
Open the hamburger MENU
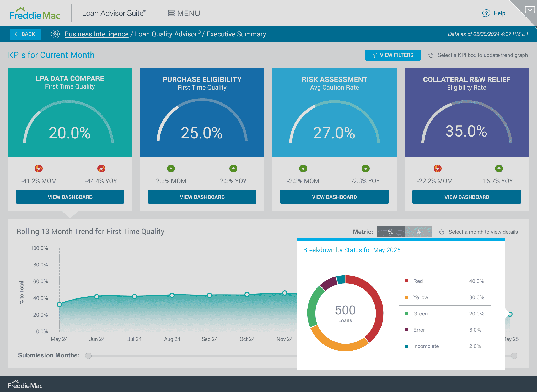click(184, 13)
